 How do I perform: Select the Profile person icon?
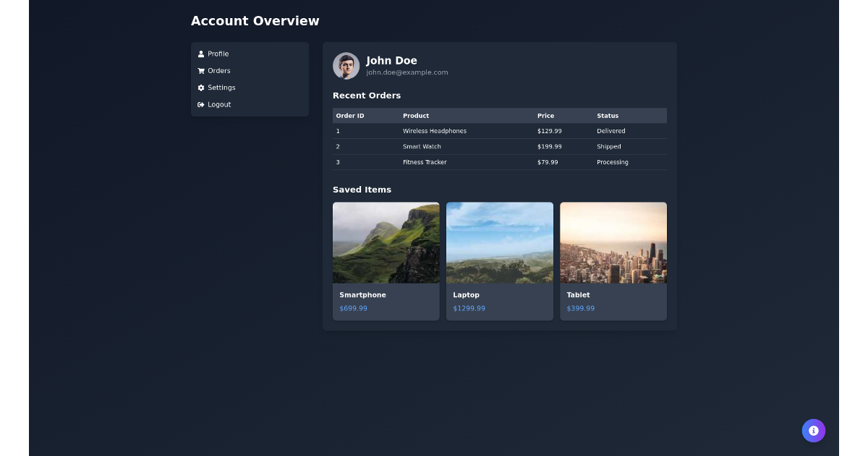tap(200, 54)
